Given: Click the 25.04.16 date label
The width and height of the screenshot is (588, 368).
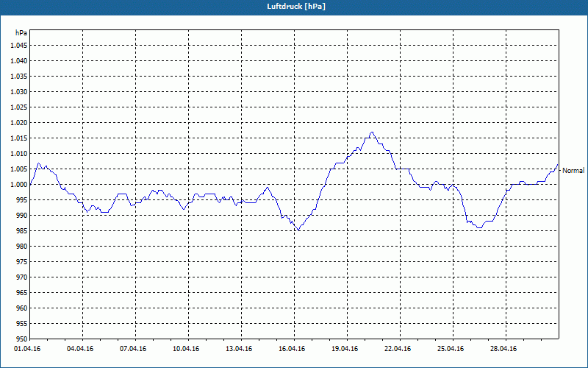Looking at the screenshot, I should [451, 349].
